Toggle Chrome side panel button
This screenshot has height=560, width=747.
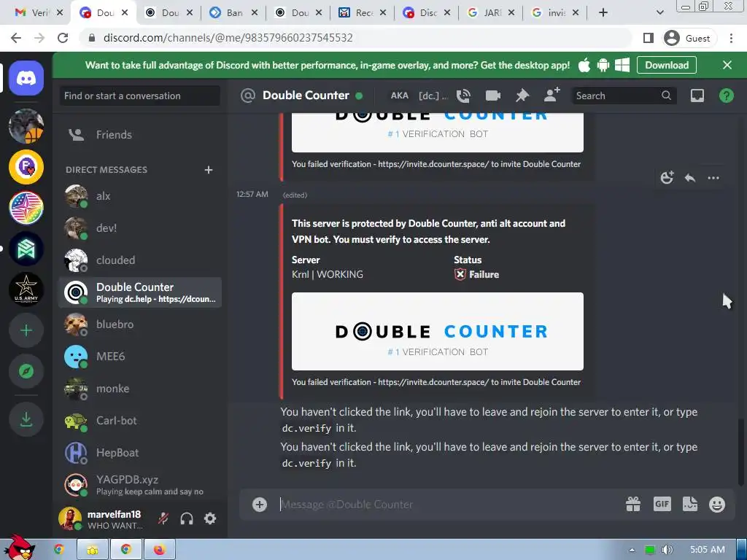click(649, 38)
